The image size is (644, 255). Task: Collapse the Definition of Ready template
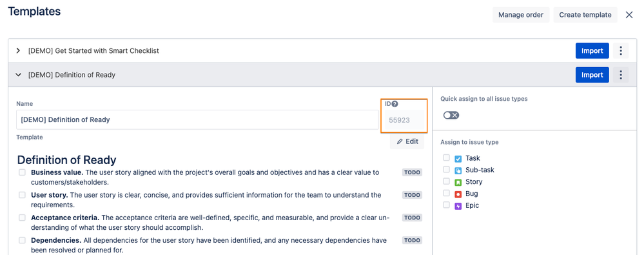[18, 75]
